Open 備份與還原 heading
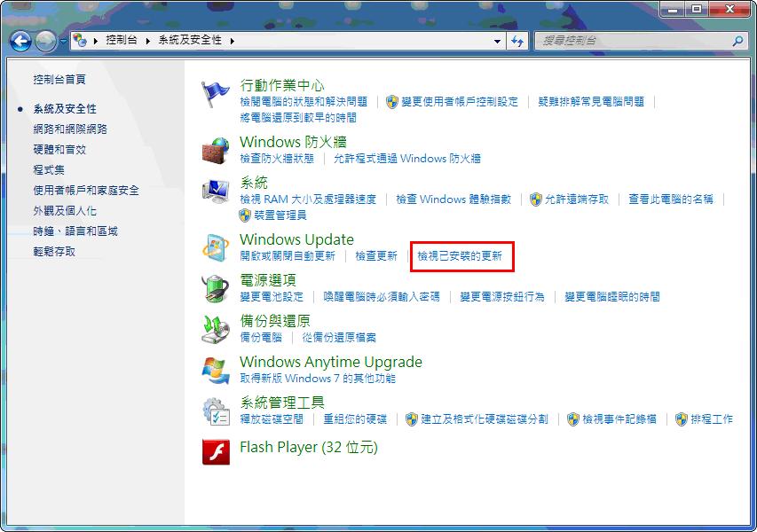Viewport: 757px width, 532px height. [275, 321]
